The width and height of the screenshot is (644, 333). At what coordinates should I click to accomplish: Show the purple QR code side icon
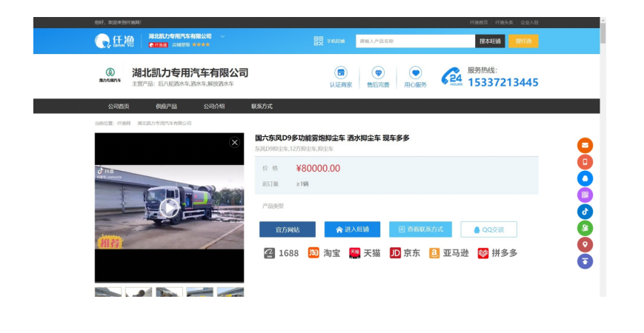coord(585,195)
